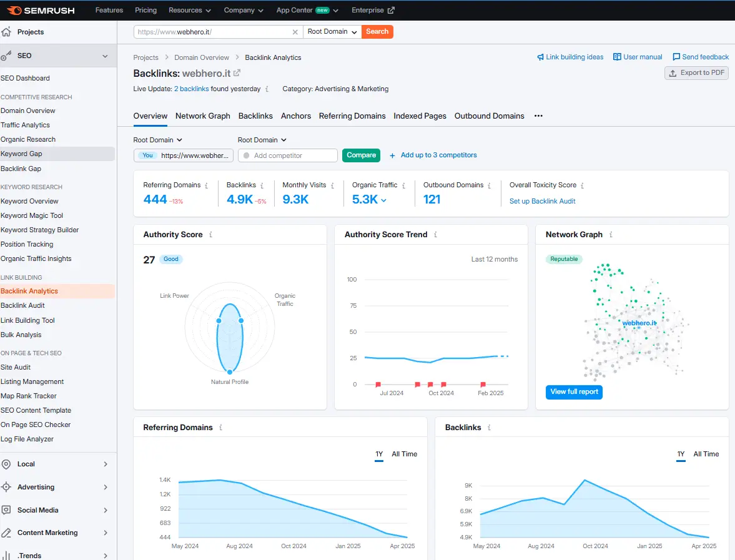Click Referring Domains metric info icon
Viewport: 735px width, 560px height.
206,185
